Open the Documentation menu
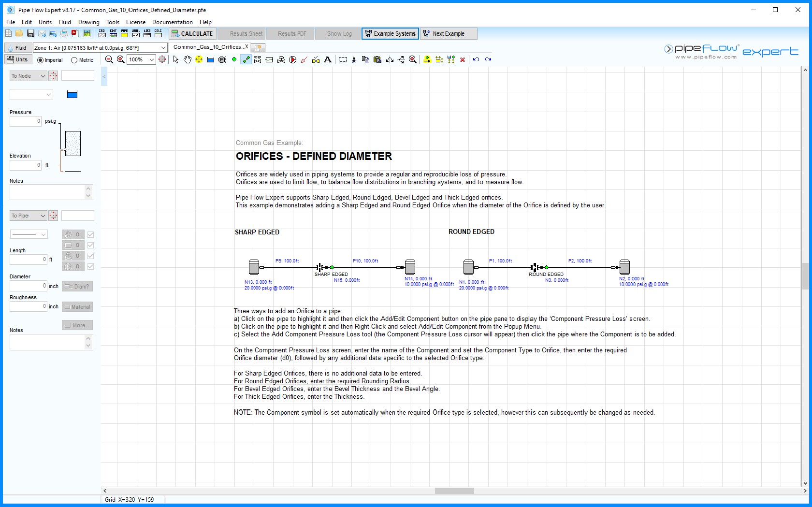This screenshot has width=812, height=507. tap(173, 22)
